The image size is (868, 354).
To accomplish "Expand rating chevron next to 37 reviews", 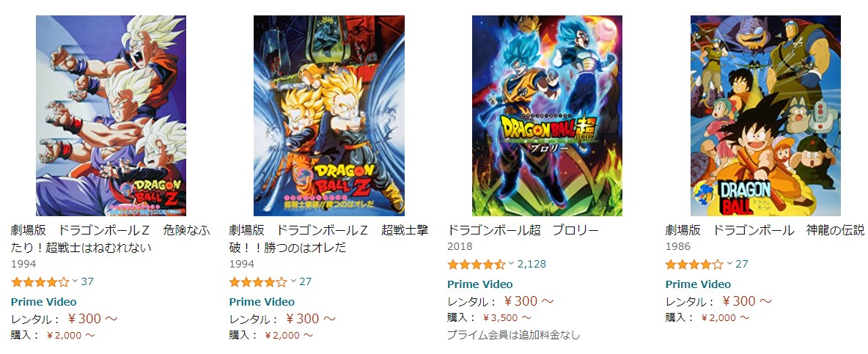I will coord(75,281).
